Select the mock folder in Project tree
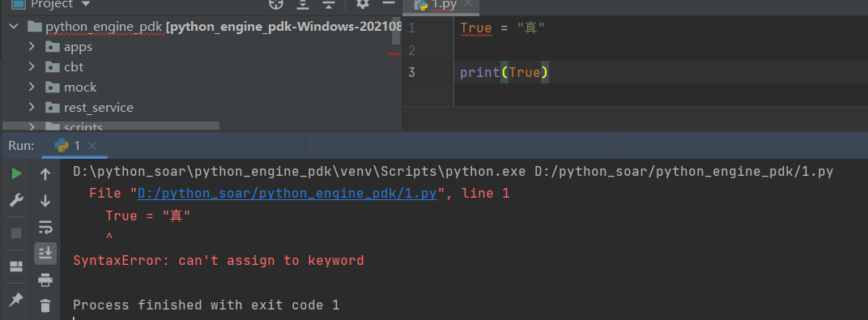868x320 pixels. [80, 87]
